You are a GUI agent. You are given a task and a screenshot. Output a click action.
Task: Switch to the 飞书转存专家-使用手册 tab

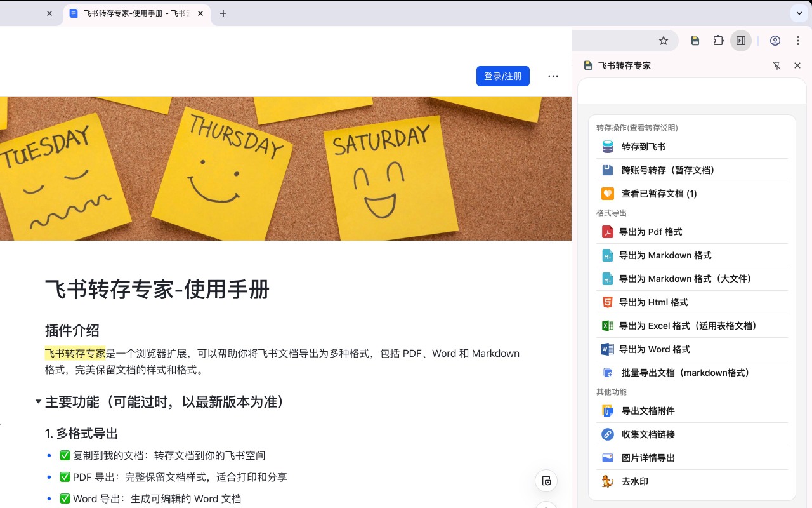point(133,13)
